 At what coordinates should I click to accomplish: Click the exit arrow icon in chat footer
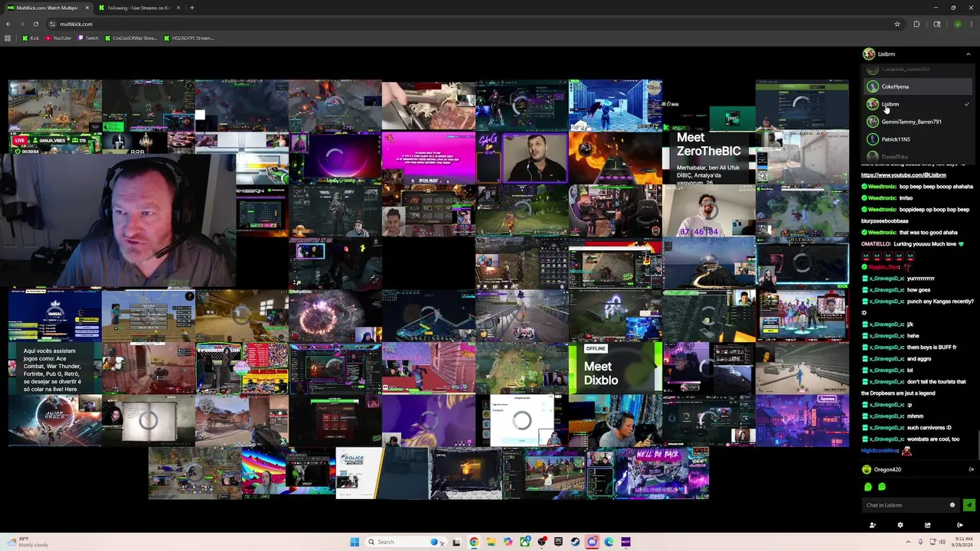[959, 525]
